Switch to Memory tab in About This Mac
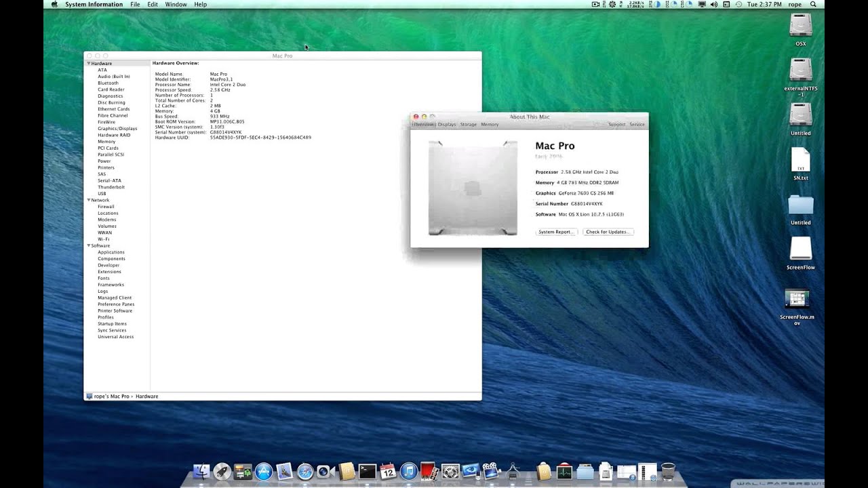Viewport: 868px width, 488px height. 490,125
